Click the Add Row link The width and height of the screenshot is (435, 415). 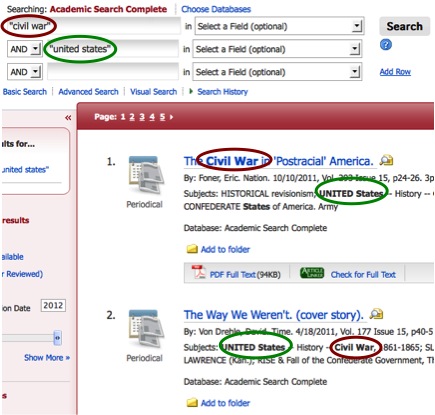tap(395, 72)
